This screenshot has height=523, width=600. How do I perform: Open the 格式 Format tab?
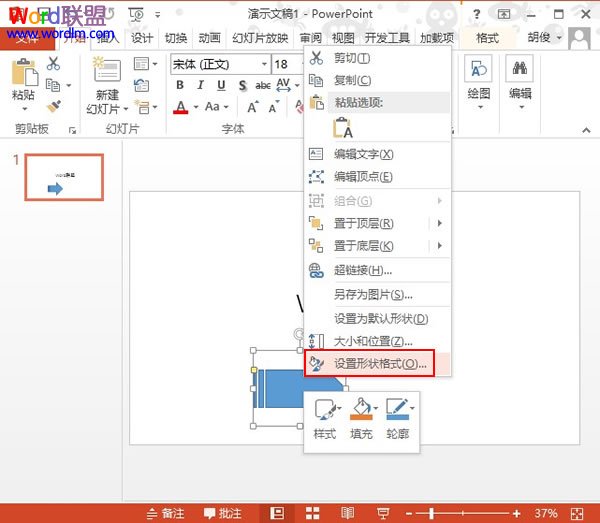[x=487, y=38]
